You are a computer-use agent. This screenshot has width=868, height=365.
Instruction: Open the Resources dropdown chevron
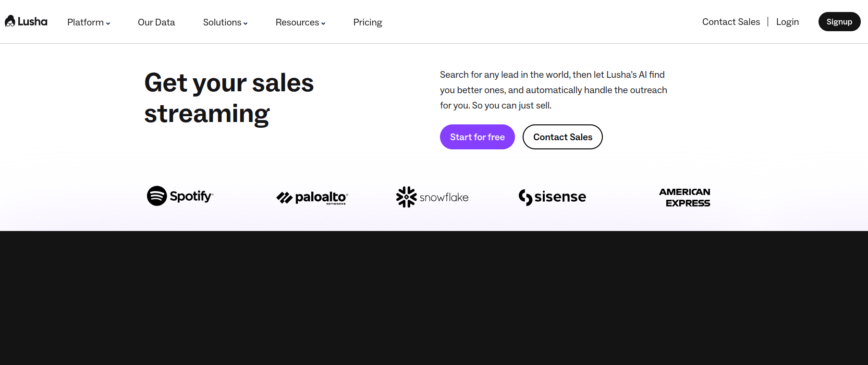pyautogui.click(x=323, y=23)
